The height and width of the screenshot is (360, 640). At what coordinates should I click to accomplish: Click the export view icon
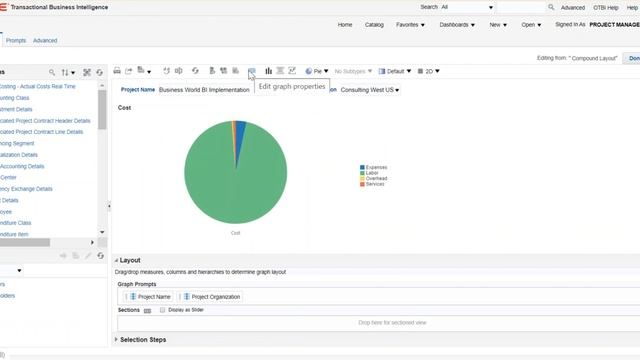[x=129, y=71]
